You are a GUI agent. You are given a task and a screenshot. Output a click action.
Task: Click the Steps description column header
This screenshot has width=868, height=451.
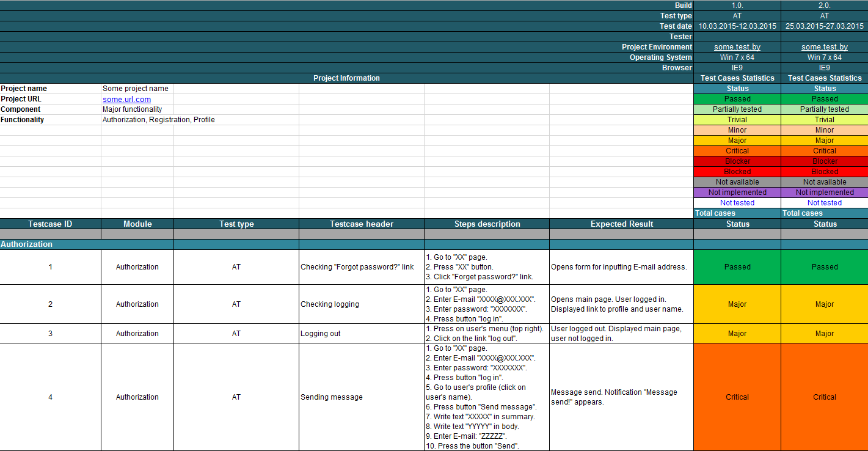point(487,224)
